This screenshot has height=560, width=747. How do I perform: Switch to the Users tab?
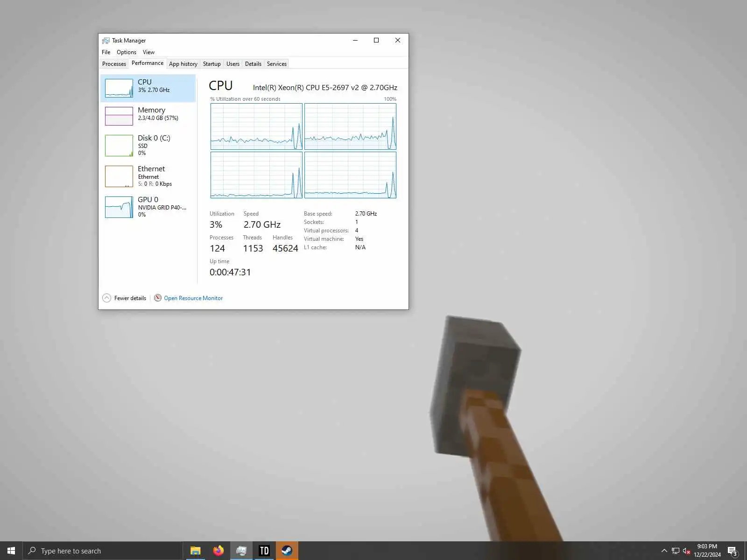pyautogui.click(x=233, y=64)
